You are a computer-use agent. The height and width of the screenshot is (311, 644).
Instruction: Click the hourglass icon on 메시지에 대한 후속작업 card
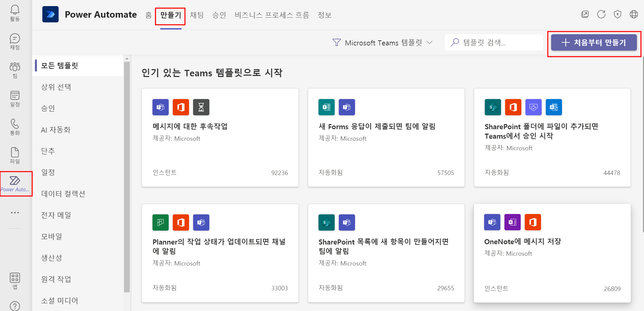(201, 107)
